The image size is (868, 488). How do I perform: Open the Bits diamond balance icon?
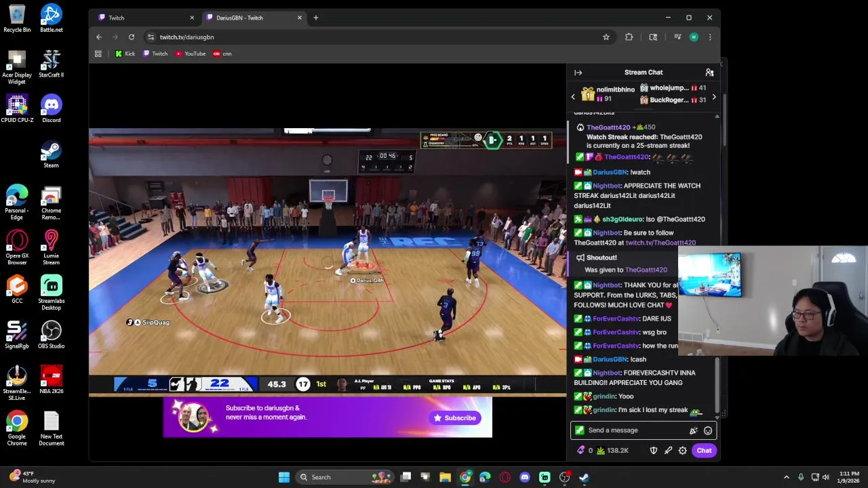click(580, 450)
